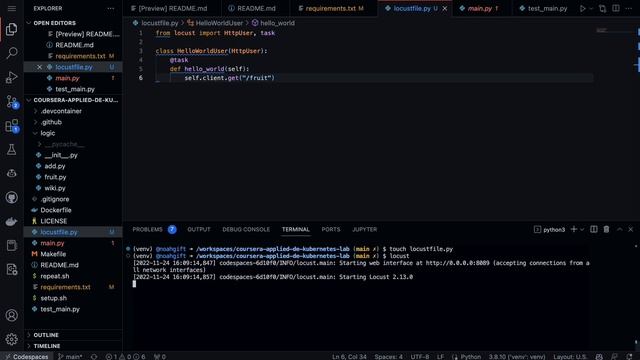Kill terminal with trash icon

click(x=607, y=229)
